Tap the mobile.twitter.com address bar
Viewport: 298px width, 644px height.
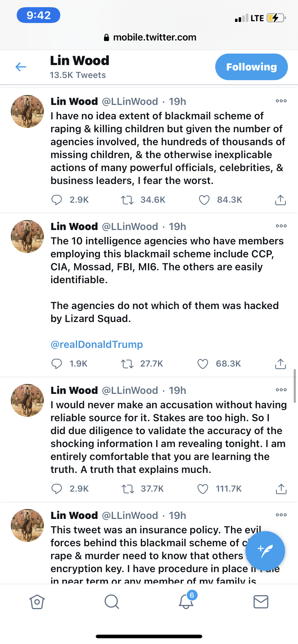(x=150, y=37)
